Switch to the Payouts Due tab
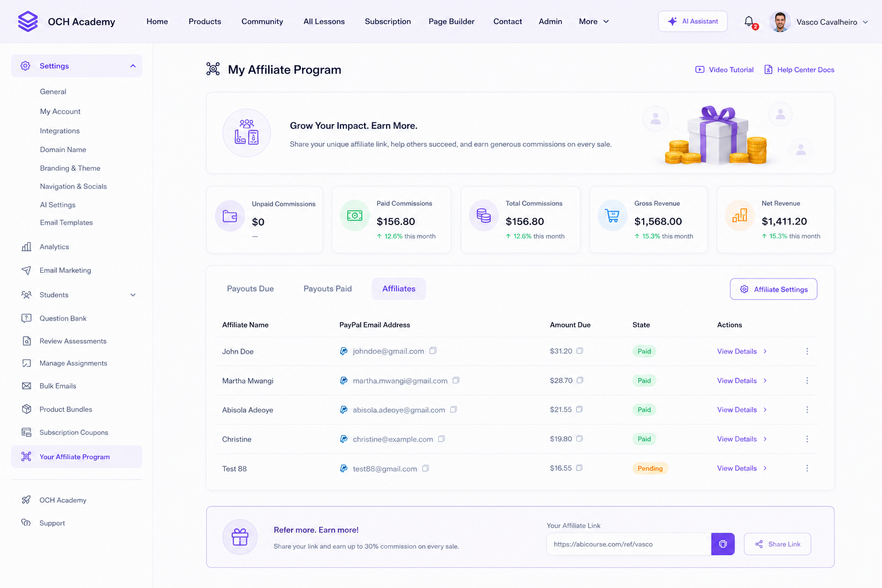Screen dimensions: 882x588 tap(250, 289)
